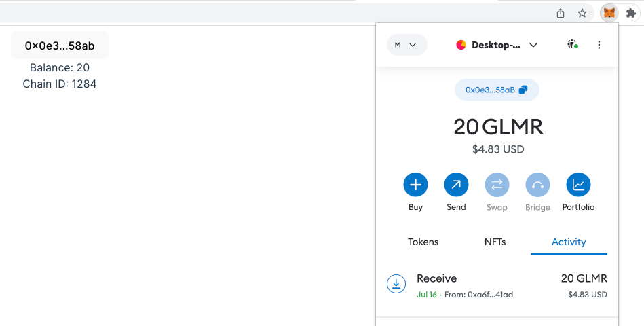Click the Jul 16 From: 0xa6f...41ad detail
Viewport: 644px width, 326px height.
pos(465,295)
